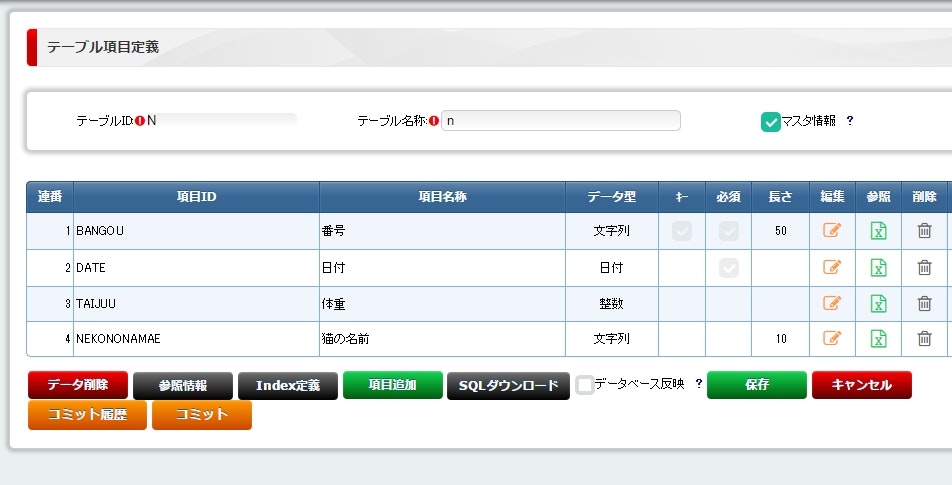Screen dimensions: 952x485
Task: Click the SQLダウンロード button
Action: tap(508, 385)
